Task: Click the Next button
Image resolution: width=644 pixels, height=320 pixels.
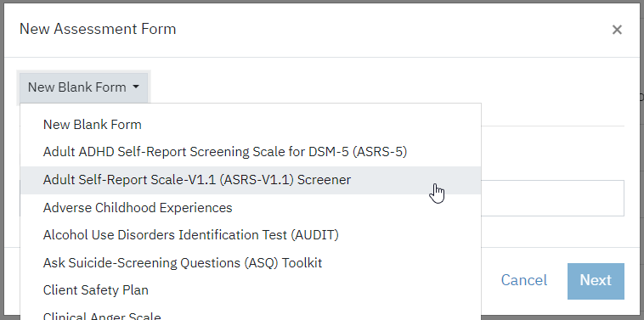Action: pyautogui.click(x=596, y=281)
